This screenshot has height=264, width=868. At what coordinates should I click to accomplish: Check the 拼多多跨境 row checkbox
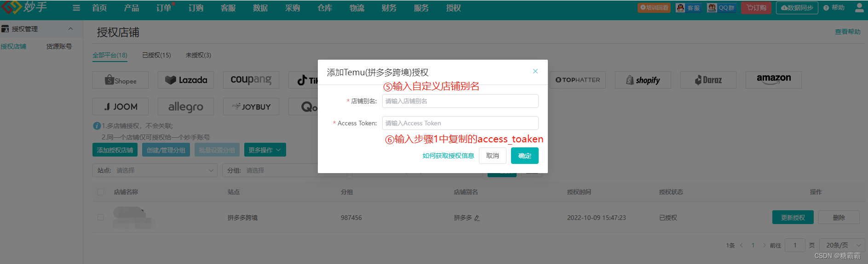point(101,217)
